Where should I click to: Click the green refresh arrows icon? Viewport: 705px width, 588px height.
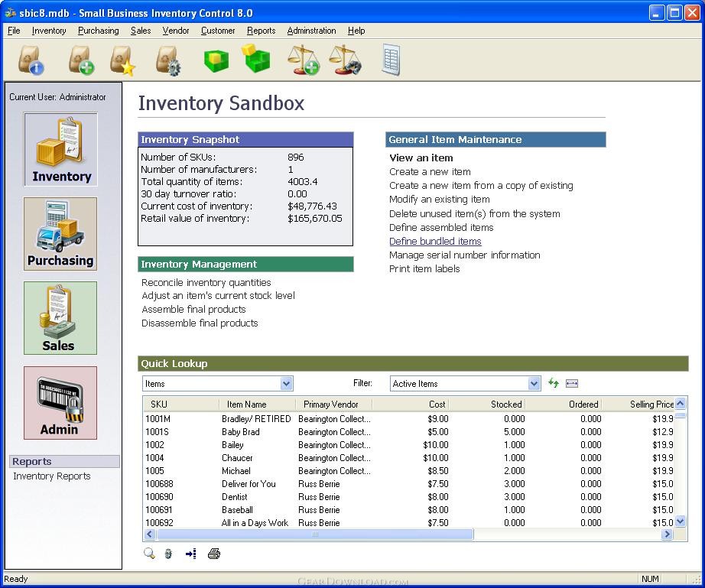pos(554,383)
